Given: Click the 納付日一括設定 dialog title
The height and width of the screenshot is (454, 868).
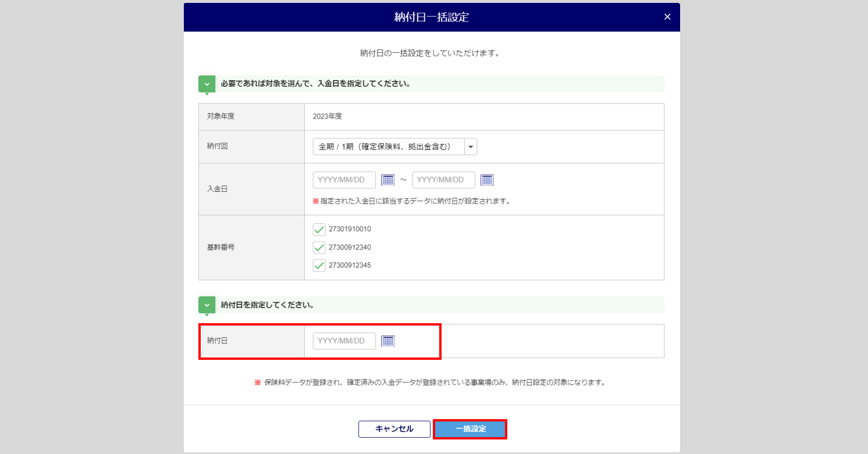Looking at the screenshot, I should pyautogui.click(x=432, y=17).
